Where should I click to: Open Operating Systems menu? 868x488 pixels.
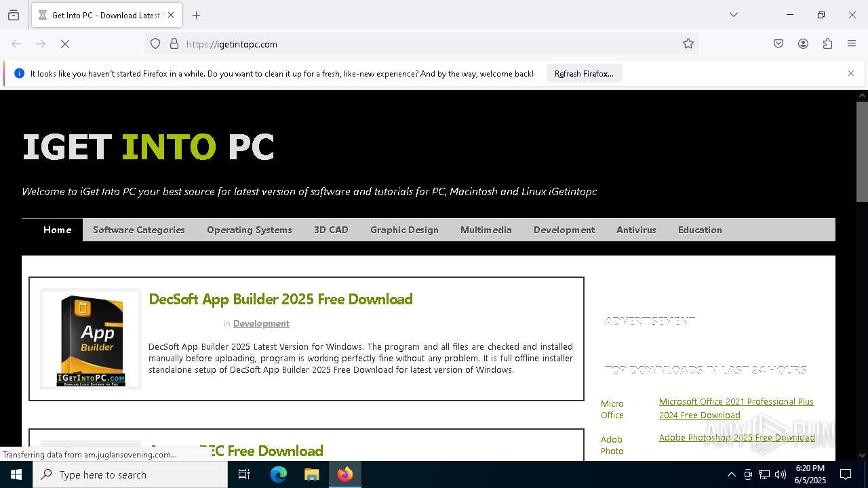pyautogui.click(x=250, y=230)
